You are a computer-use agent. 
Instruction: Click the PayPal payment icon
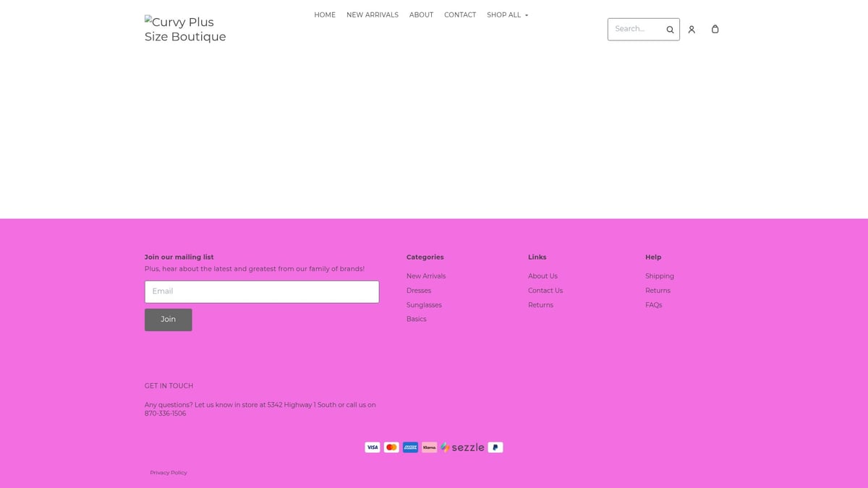pyautogui.click(x=495, y=448)
